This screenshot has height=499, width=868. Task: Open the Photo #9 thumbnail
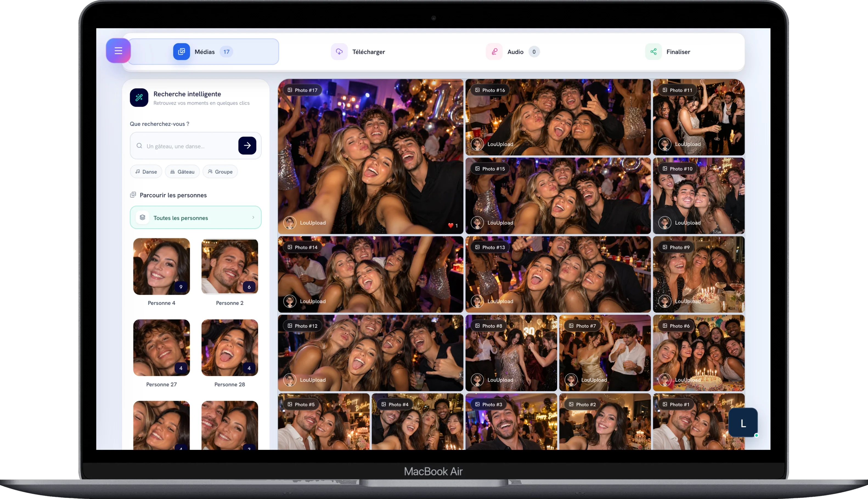[x=699, y=274]
